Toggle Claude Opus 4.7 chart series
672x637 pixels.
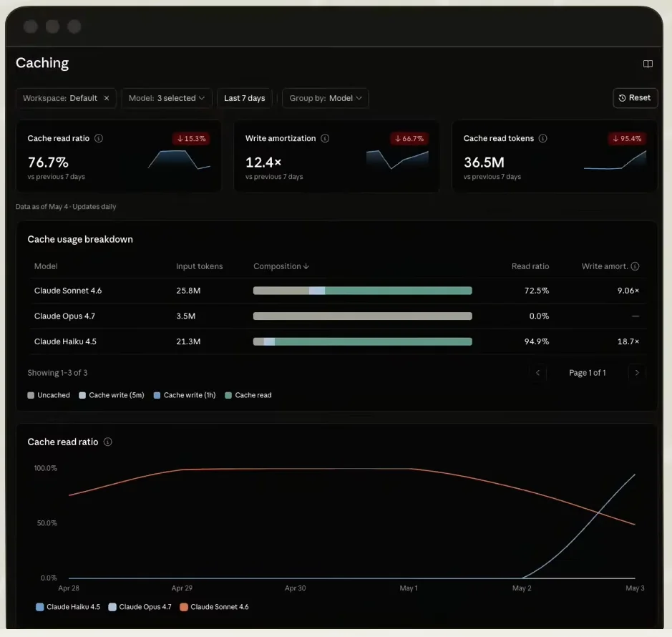coord(140,607)
